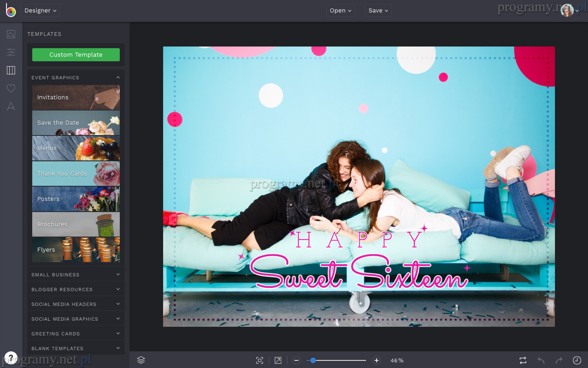This screenshot has width=588, height=368.
Task: Open the Image Manager sidebar icon
Action: pos(11,34)
